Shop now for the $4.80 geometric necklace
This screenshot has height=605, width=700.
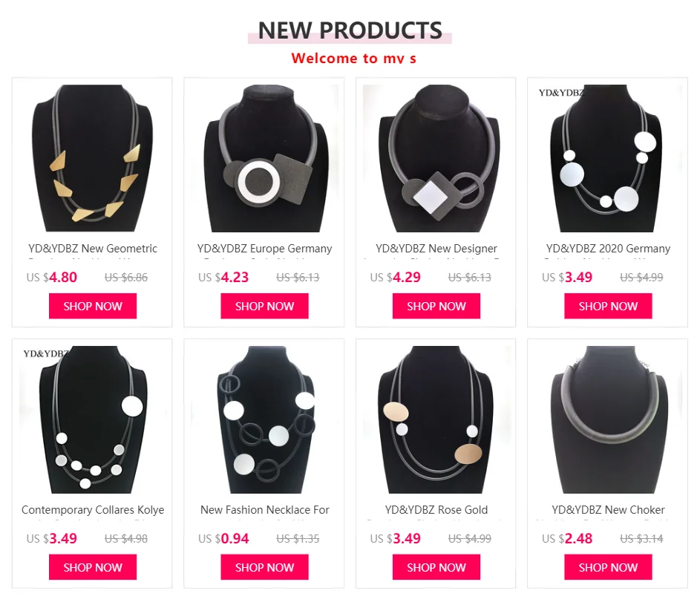tap(93, 306)
